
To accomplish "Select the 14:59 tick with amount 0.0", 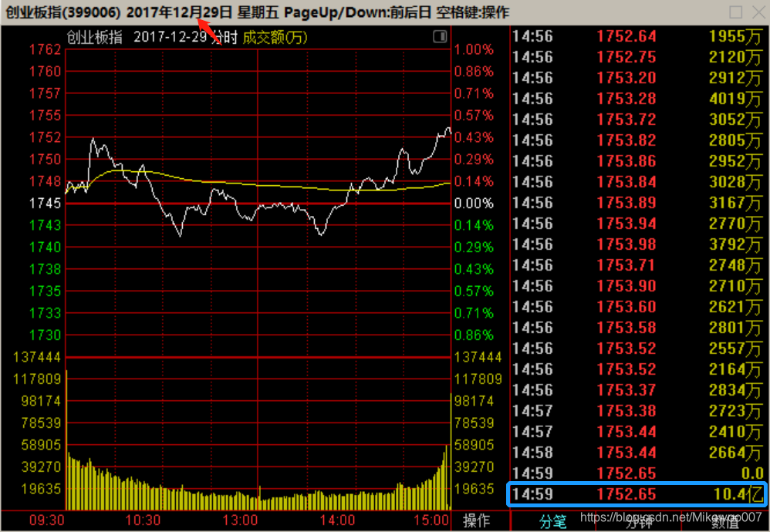I will pyautogui.click(x=638, y=473).
